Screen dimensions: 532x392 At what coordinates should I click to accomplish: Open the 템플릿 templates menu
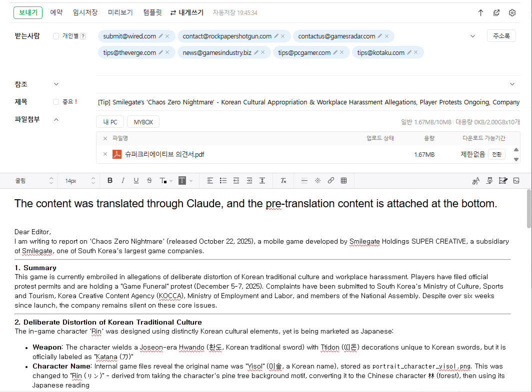coord(152,12)
